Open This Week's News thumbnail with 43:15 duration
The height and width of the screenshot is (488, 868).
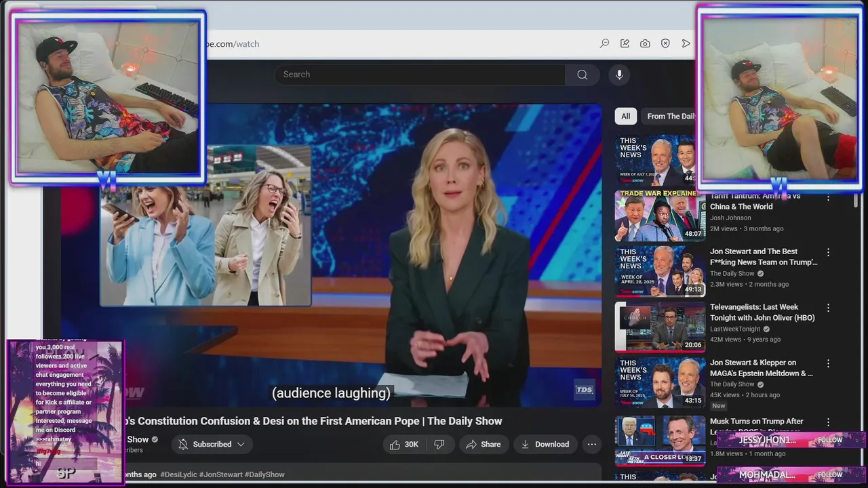coord(660,382)
